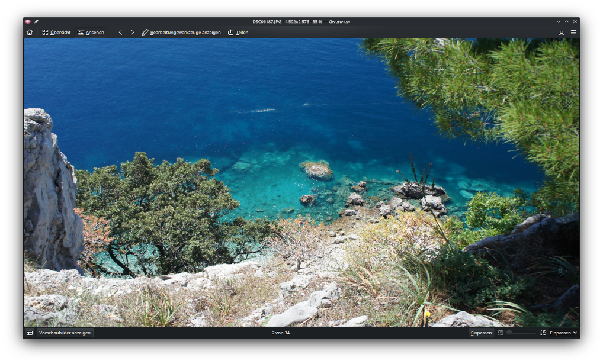
Task: Go to the start page home icon
Action: tap(30, 33)
